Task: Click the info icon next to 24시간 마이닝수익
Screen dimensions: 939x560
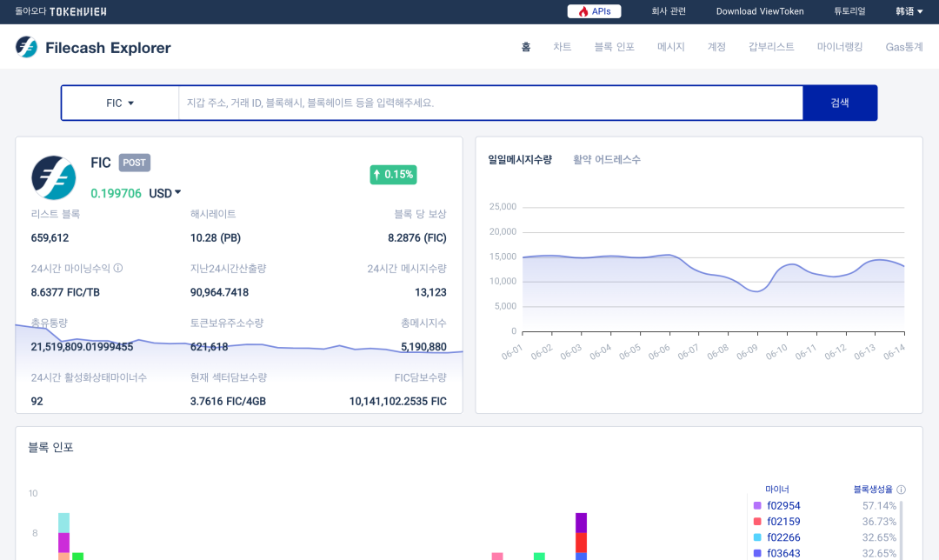Action: click(118, 269)
